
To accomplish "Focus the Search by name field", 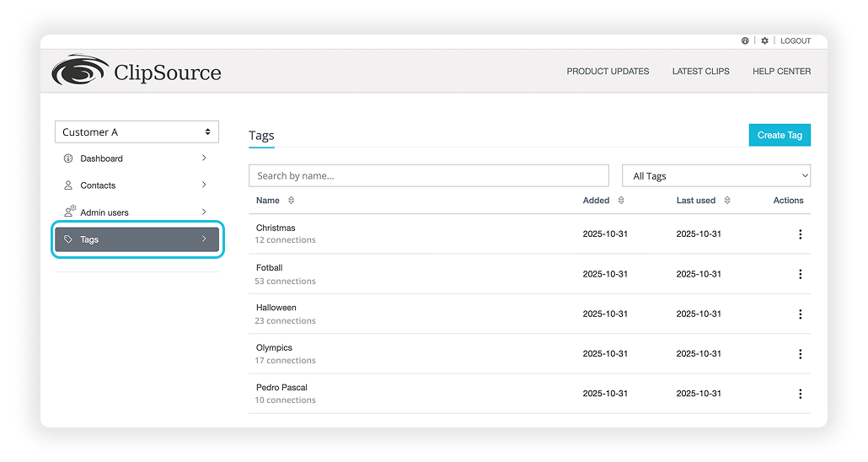I will point(428,176).
